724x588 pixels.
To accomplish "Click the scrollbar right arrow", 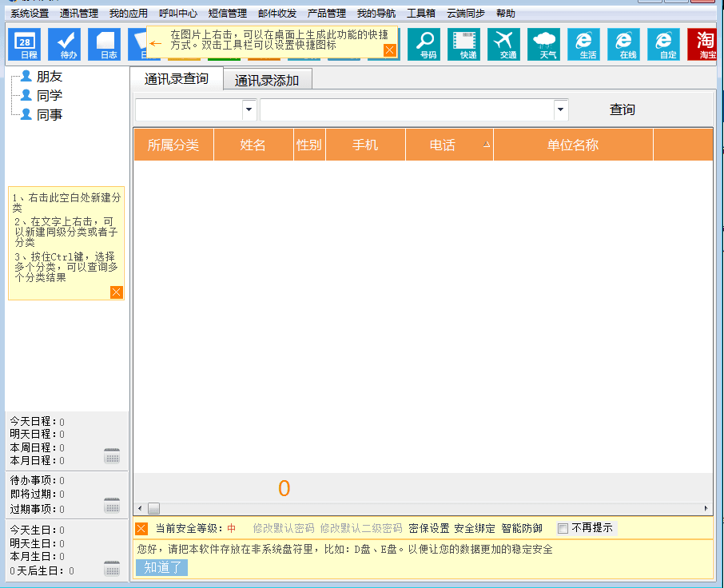I will click(706, 508).
